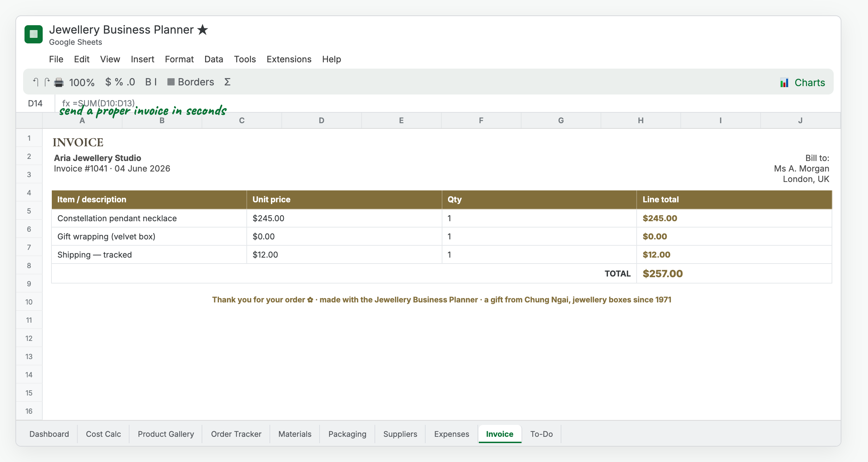This screenshot has height=462, width=868.
Task: Open the Help menu
Action: (331, 59)
